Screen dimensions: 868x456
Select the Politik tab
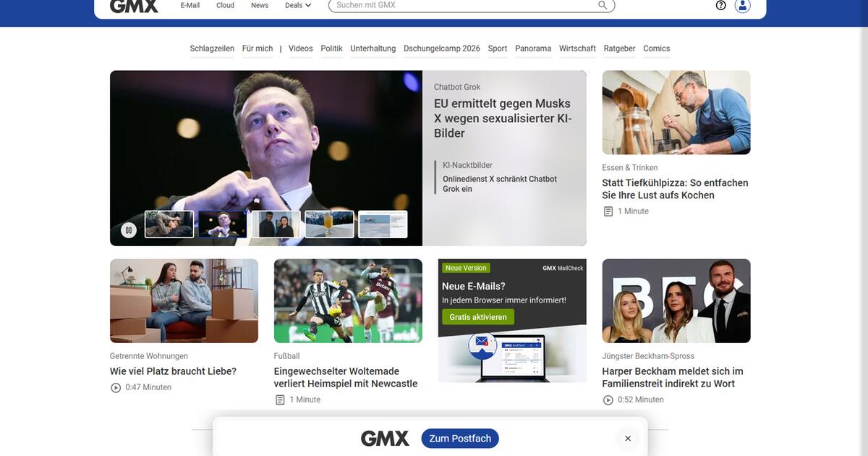pyautogui.click(x=331, y=48)
